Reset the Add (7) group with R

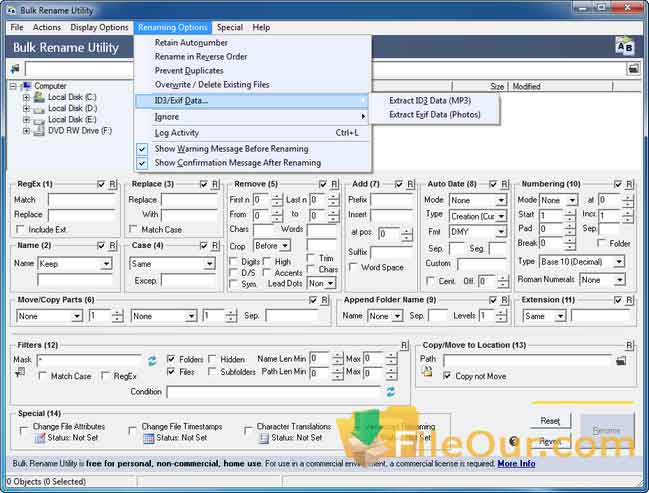pyautogui.click(x=410, y=184)
